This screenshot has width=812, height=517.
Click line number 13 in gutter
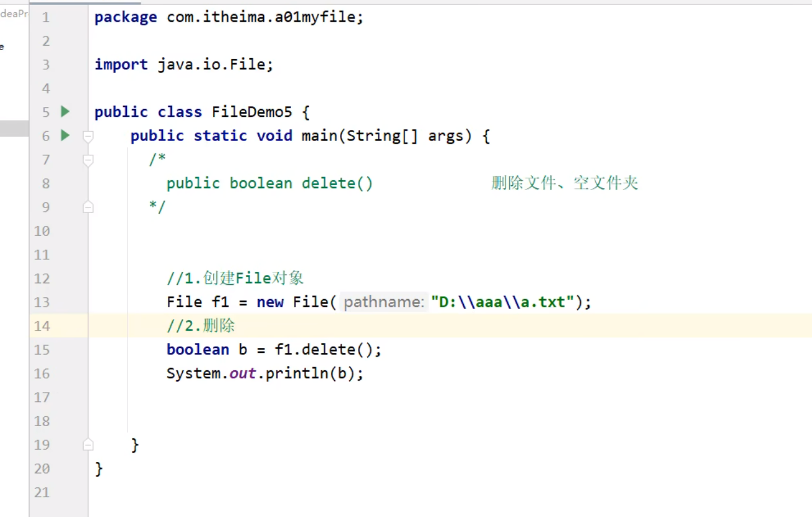(42, 302)
